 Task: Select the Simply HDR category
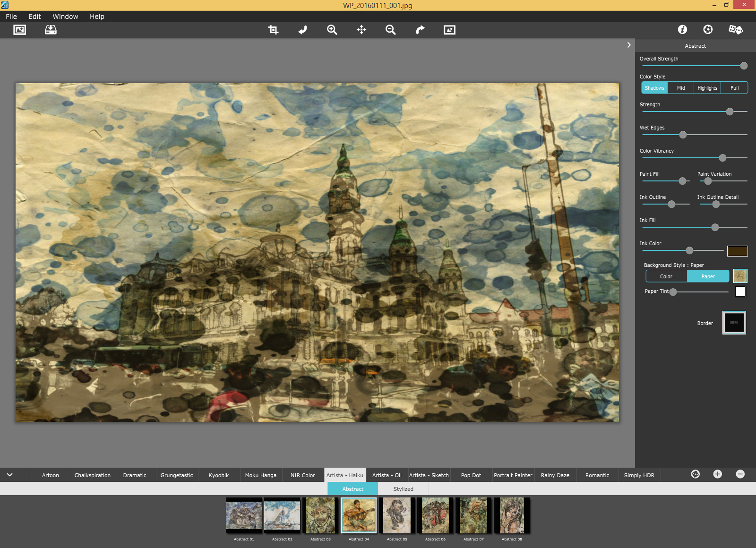coord(639,475)
